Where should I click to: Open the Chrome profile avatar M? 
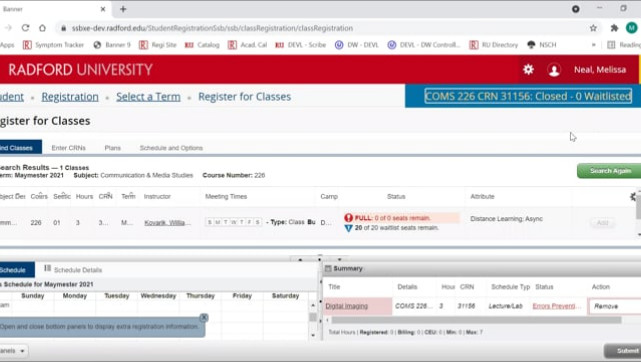[x=631, y=28]
